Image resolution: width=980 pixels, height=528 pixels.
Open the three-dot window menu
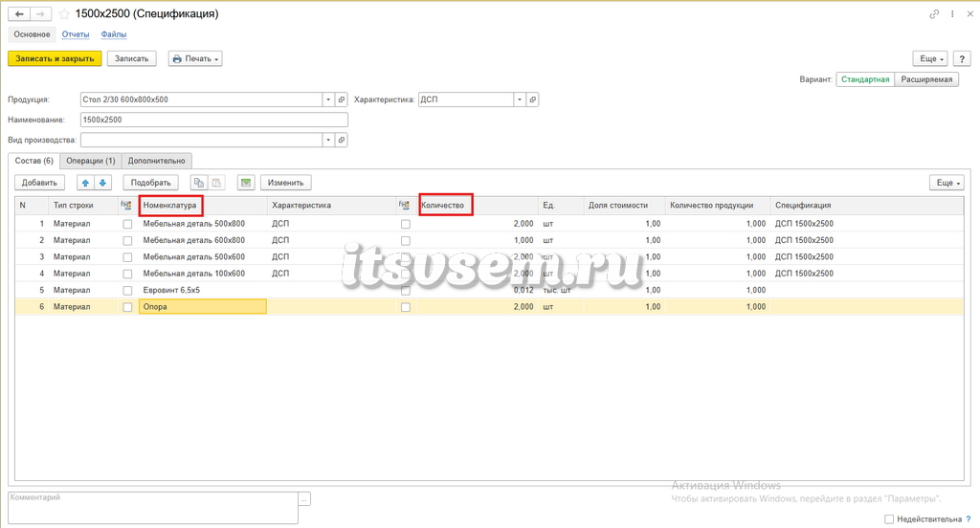pos(952,13)
